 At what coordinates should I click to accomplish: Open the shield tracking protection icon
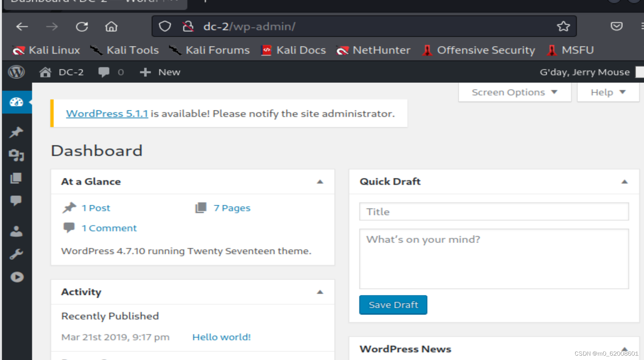tap(165, 26)
